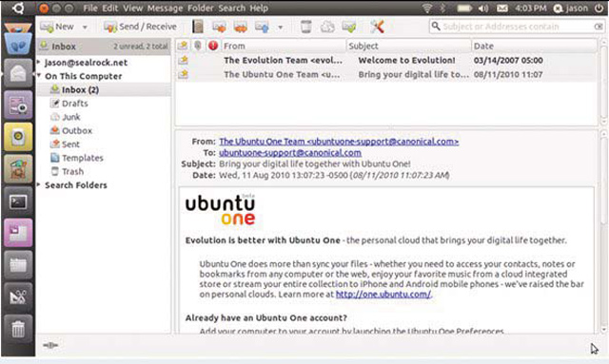Select the Junk folder
The width and height of the screenshot is (609, 364).
point(66,117)
